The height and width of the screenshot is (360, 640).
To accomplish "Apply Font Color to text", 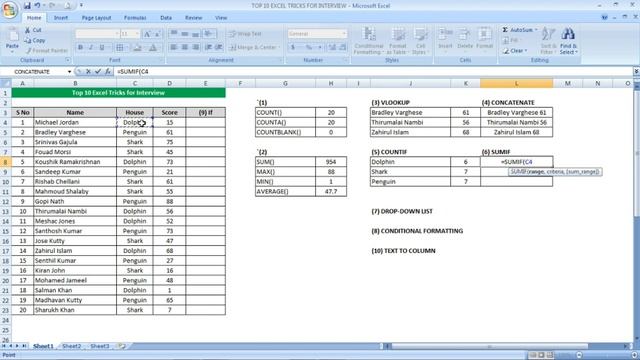I will click(x=153, y=48).
